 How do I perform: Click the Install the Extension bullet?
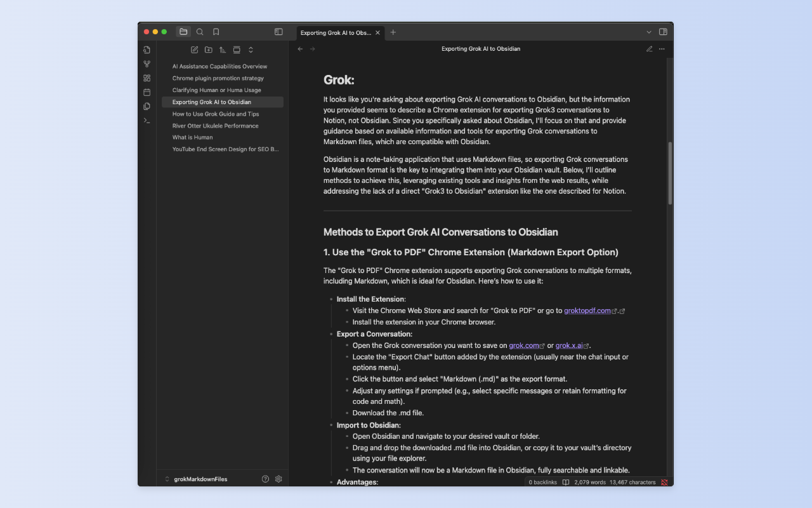click(x=371, y=299)
